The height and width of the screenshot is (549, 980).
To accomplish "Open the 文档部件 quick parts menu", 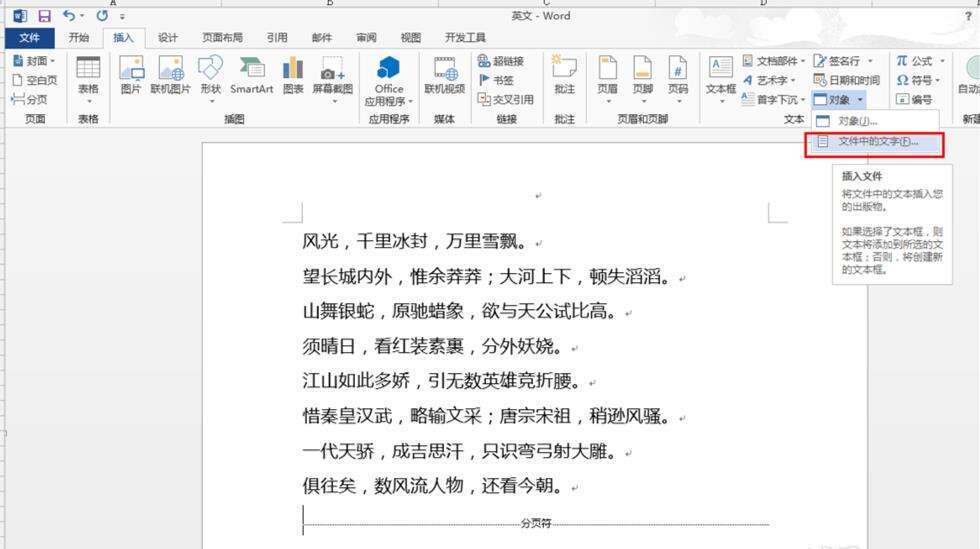I will coord(774,61).
